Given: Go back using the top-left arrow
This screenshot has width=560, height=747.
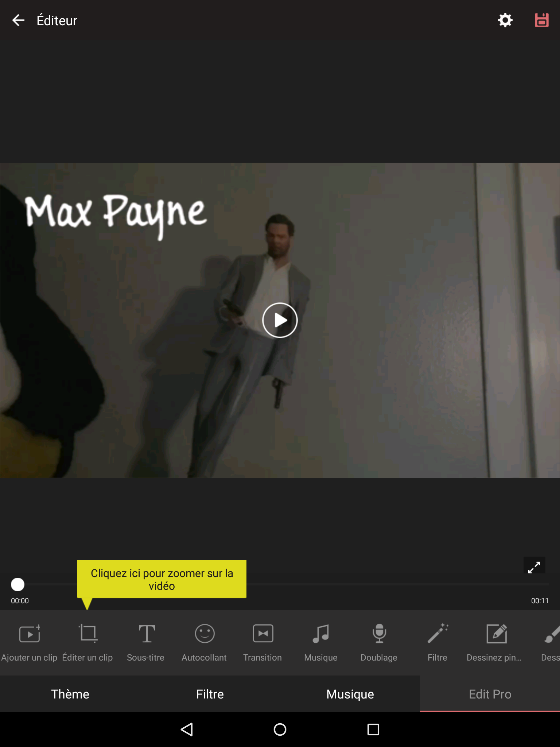Looking at the screenshot, I should (x=18, y=20).
